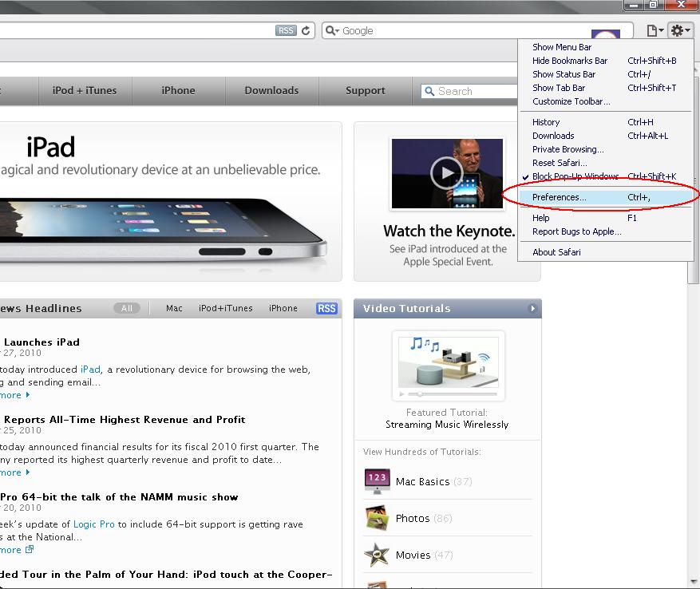The height and width of the screenshot is (589, 700).
Task: Click the RSS button in the address bar
Action: 286,30
